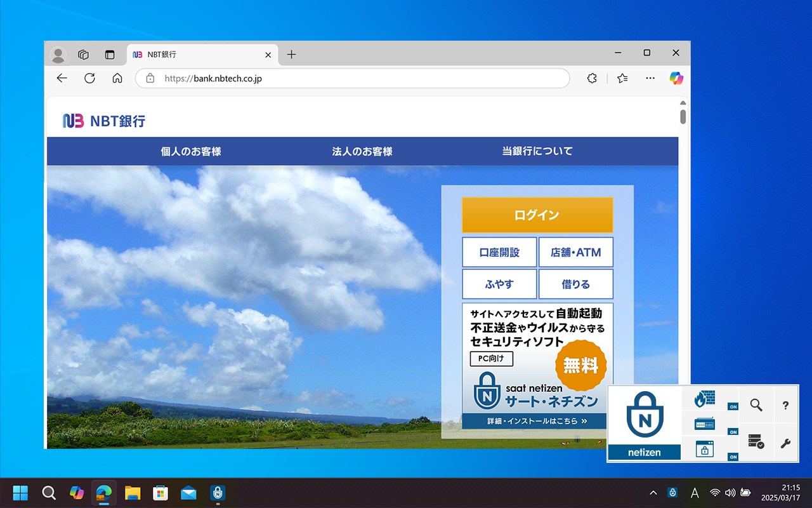Switch the IME input mode indicator A
This screenshot has height=508, width=812.
[695, 493]
